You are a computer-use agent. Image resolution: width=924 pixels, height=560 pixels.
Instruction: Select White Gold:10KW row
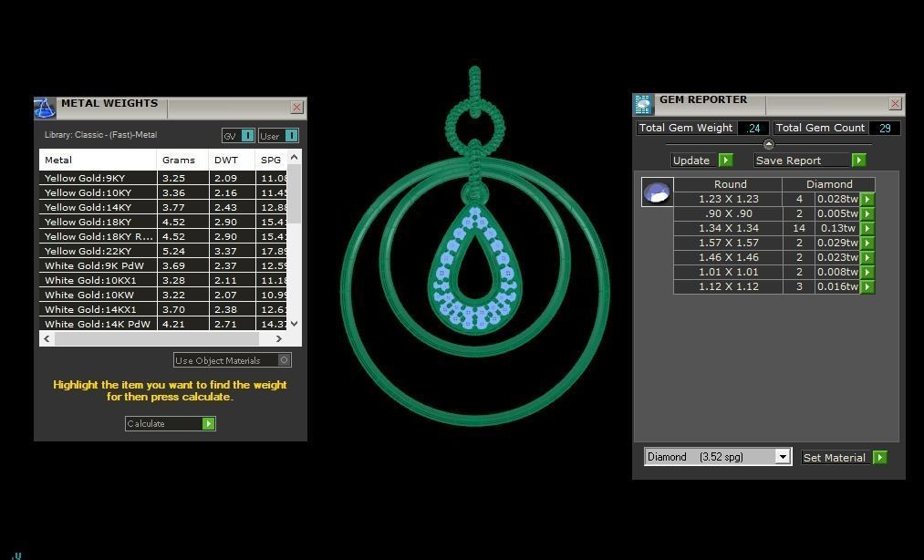[163, 295]
